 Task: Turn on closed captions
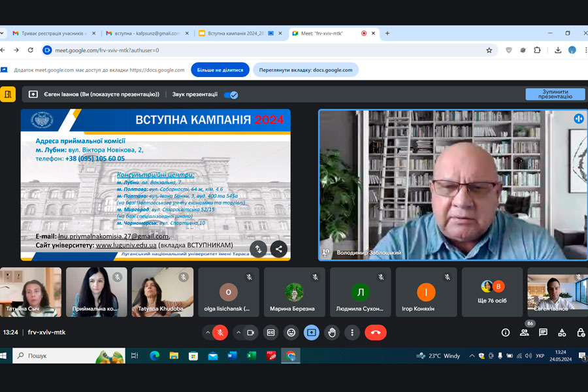[x=270, y=333]
